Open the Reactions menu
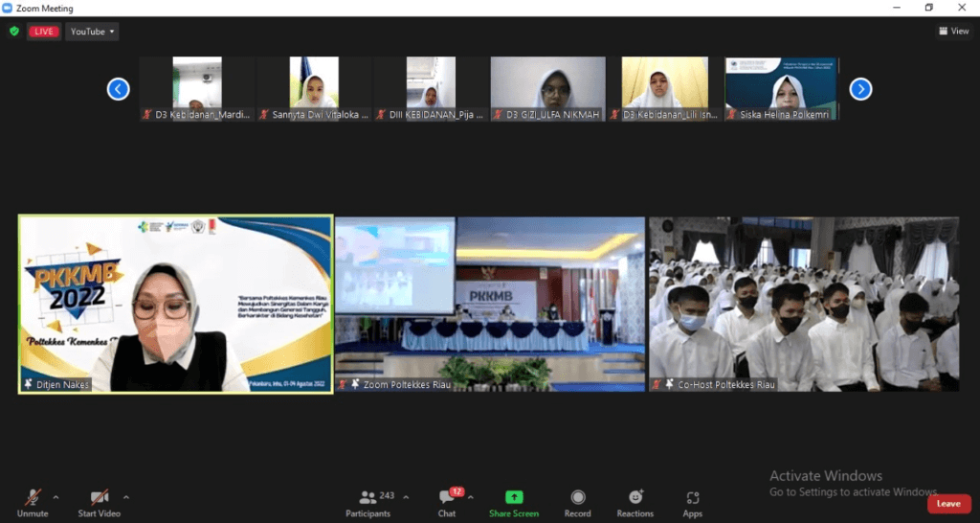 coord(635,504)
